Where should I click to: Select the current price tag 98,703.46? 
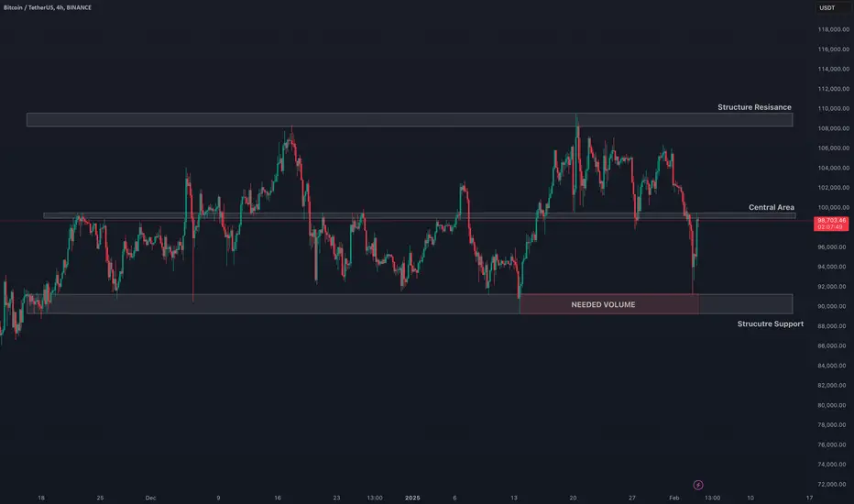[830, 224]
